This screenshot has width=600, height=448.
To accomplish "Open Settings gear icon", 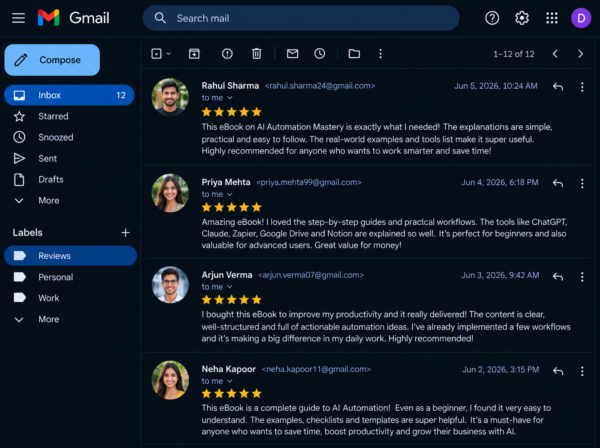I will click(x=522, y=18).
